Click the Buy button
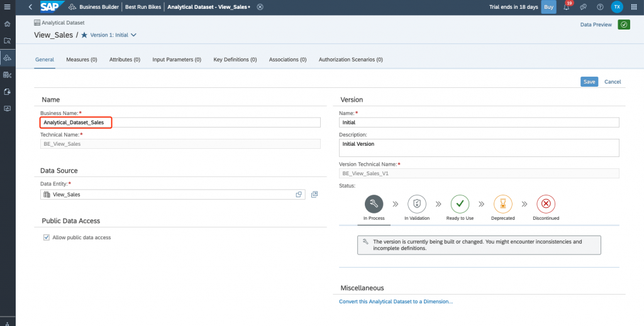Image resolution: width=644 pixels, height=326 pixels. coord(548,7)
